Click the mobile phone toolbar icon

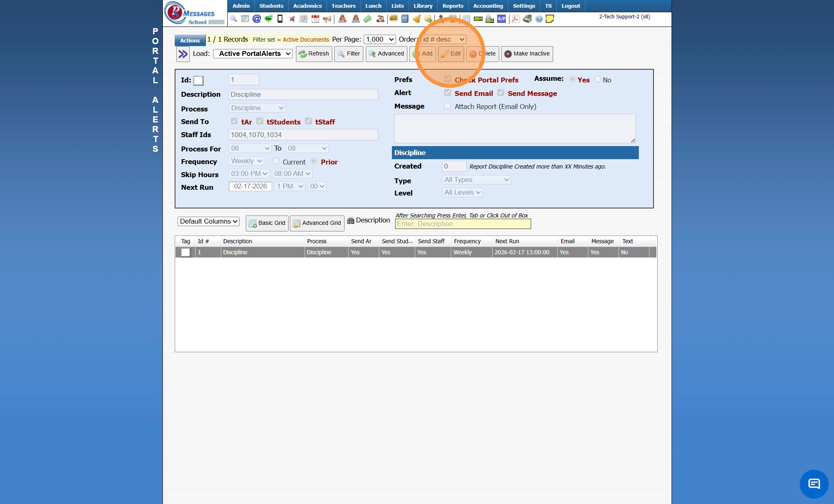point(280,19)
